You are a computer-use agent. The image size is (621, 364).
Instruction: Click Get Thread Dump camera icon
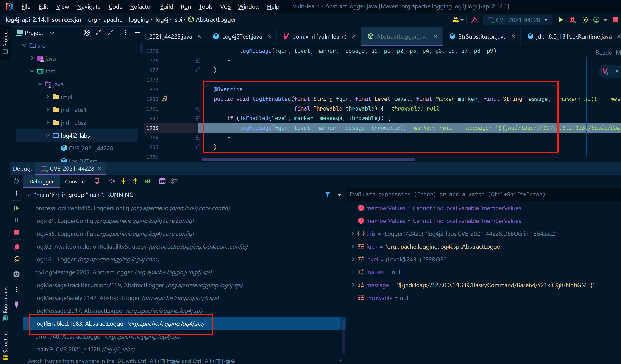coord(17,274)
